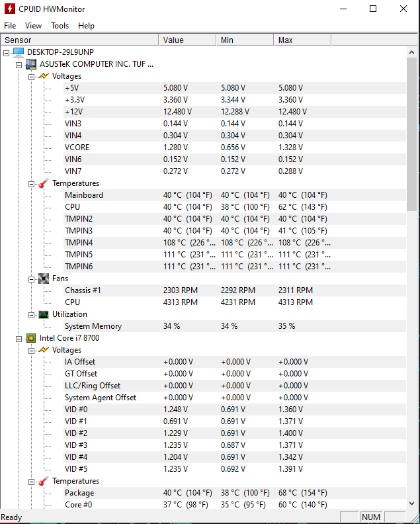This screenshot has width=420, height=524.
Task: Collapse the Utilization section
Action: pyautogui.click(x=31, y=315)
